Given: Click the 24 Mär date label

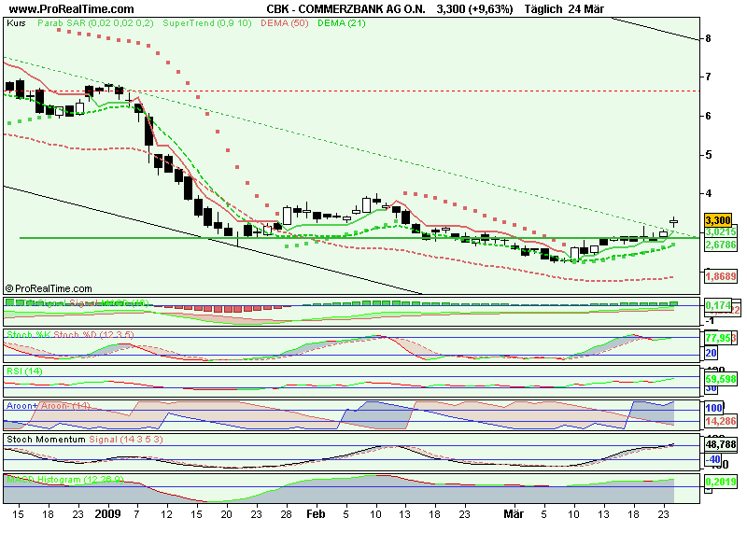Looking at the screenshot, I should coord(585,8).
